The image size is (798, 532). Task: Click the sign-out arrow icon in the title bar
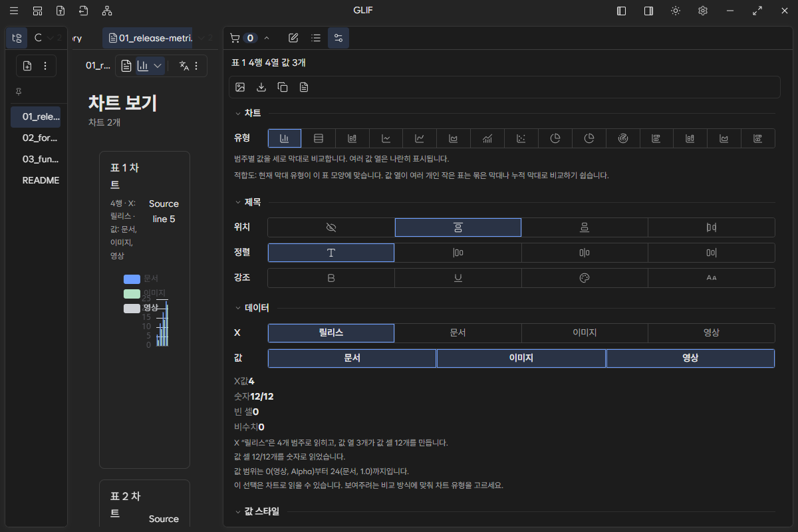tap(84, 11)
